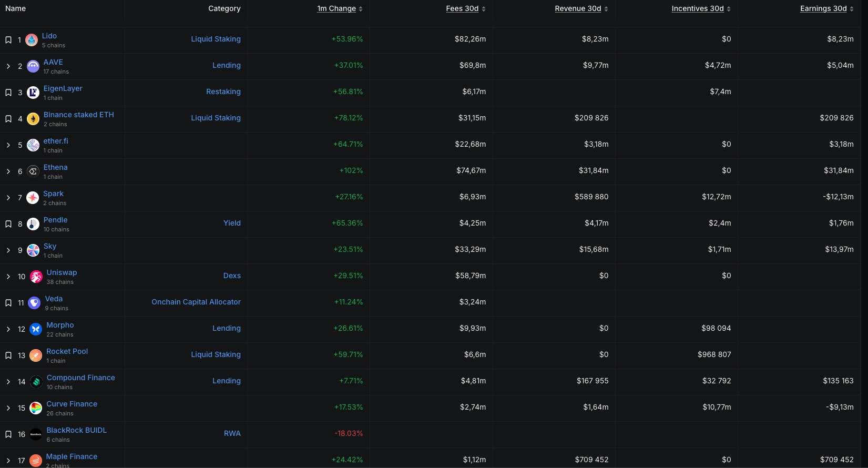This screenshot has width=868, height=468.
Task: Expand the Morpho row
Action: coord(8,329)
